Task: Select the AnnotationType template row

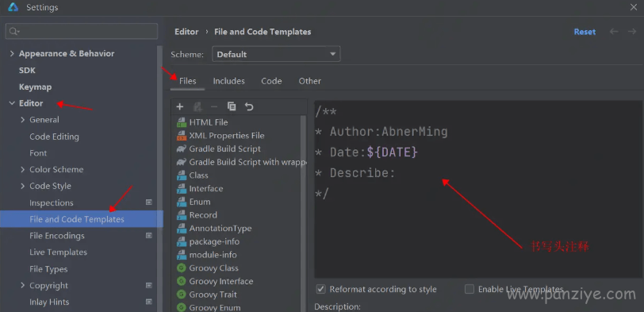Action: (236, 229)
